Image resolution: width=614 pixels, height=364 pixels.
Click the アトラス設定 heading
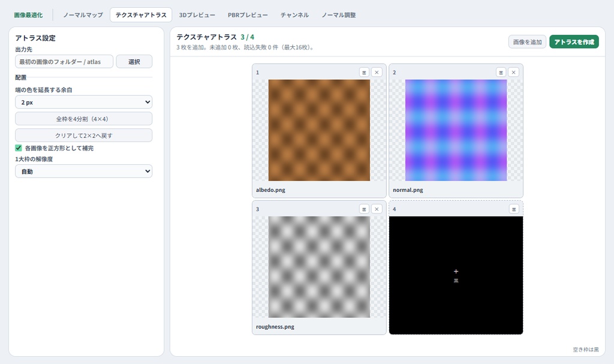[x=35, y=38]
